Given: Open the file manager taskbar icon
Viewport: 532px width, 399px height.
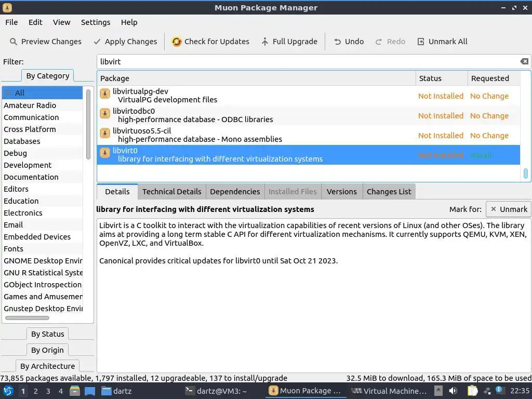Looking at the screenshot, I should [x=75, y=391].
